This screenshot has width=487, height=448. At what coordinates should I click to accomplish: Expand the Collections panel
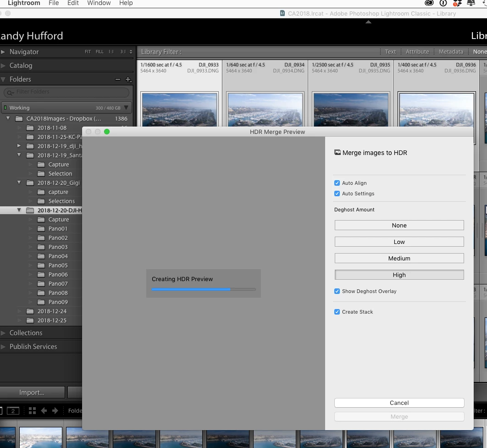pyautogui.click(x=3, y=333)
